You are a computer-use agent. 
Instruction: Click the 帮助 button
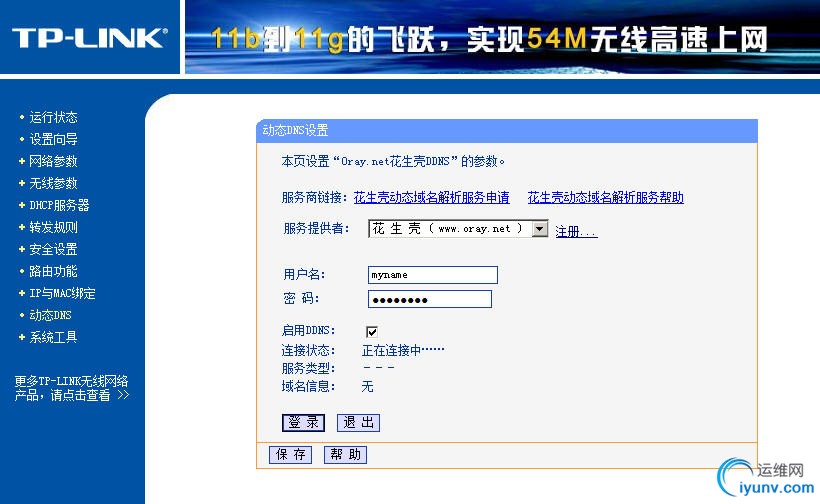point(345,454)
